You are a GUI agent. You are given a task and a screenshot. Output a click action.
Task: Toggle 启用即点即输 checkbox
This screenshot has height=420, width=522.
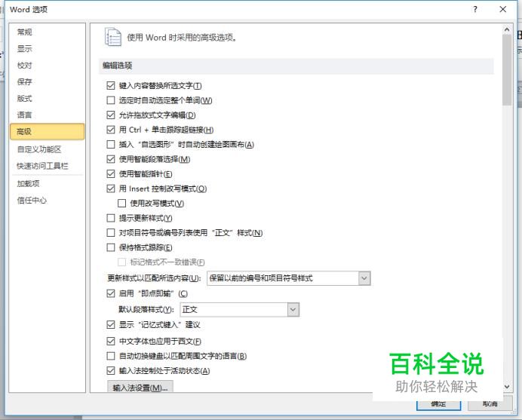click(x=111, y=293)
